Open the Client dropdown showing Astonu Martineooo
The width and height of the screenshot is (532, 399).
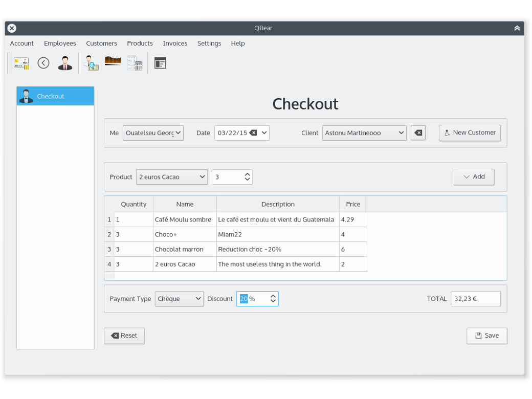coord(364,132)
